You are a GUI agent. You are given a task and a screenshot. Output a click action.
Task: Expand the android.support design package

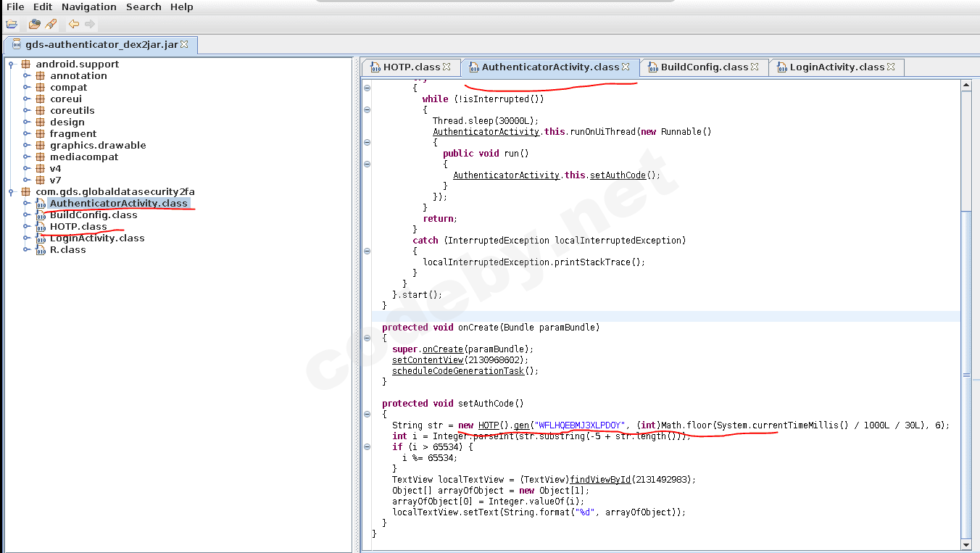[x=26, y=122]
